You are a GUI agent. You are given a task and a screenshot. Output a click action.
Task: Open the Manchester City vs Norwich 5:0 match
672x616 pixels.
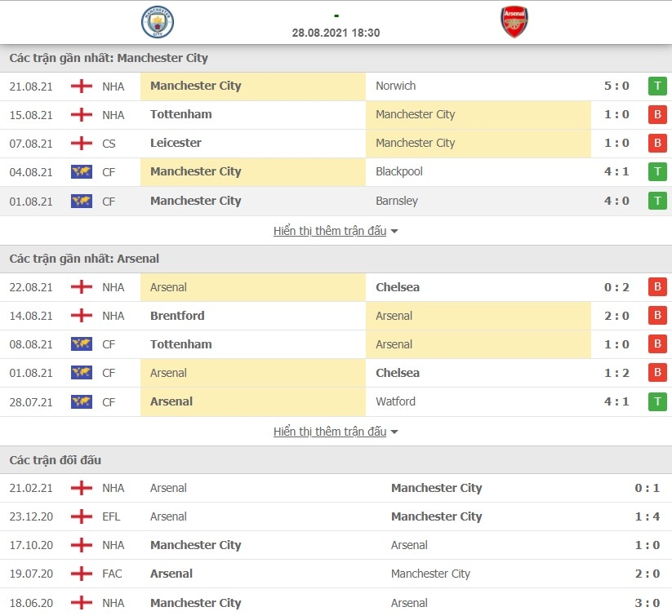(336, 86)
